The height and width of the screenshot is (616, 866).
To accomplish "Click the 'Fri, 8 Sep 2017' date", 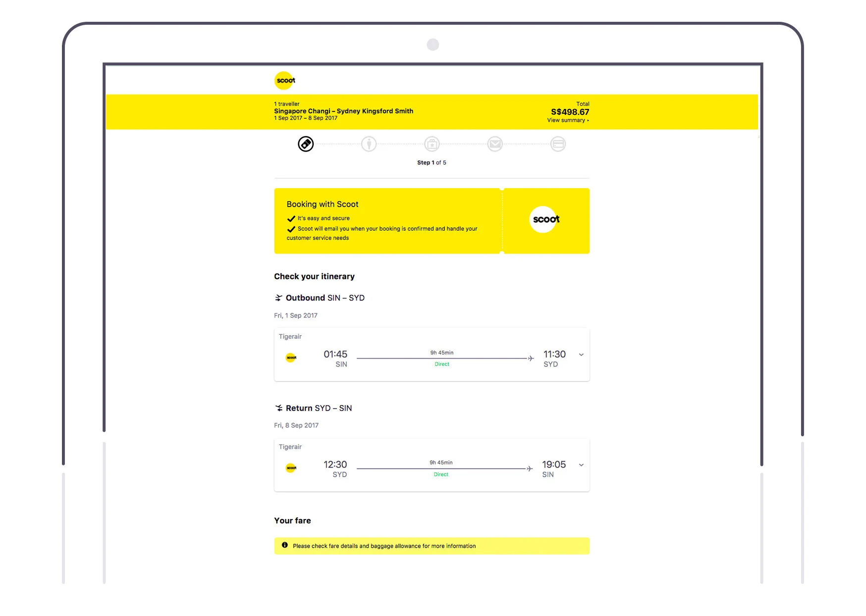I will (x=296, y=425).
